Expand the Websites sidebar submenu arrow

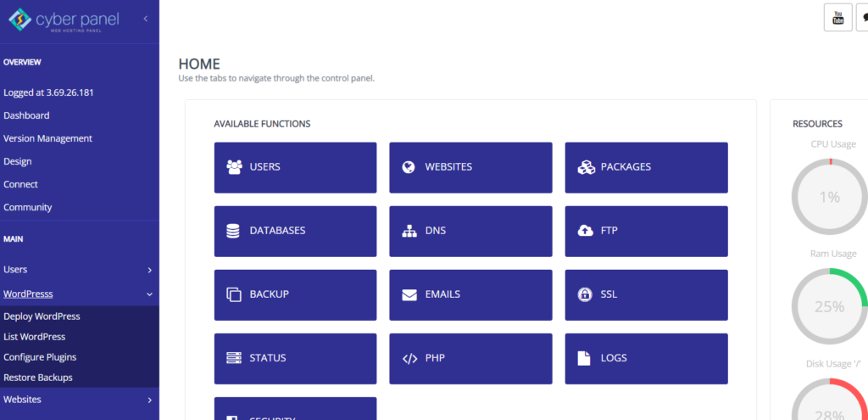149,400
